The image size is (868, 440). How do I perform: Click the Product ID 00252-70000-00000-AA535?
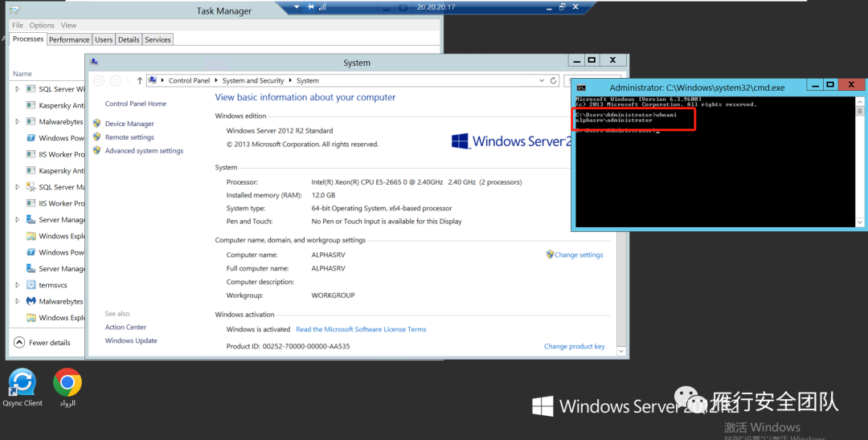[288, 347]
